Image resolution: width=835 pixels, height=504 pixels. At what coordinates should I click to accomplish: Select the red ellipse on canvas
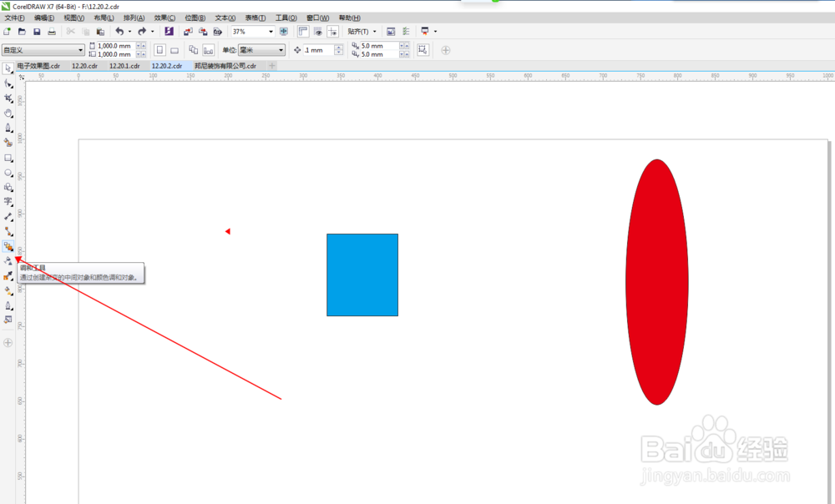[x=657, y=282]
